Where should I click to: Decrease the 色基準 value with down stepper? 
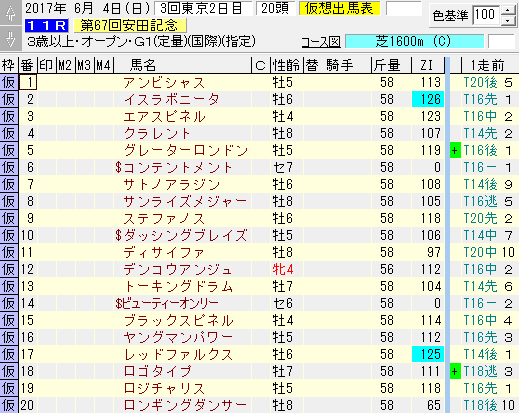pos(508,20)
